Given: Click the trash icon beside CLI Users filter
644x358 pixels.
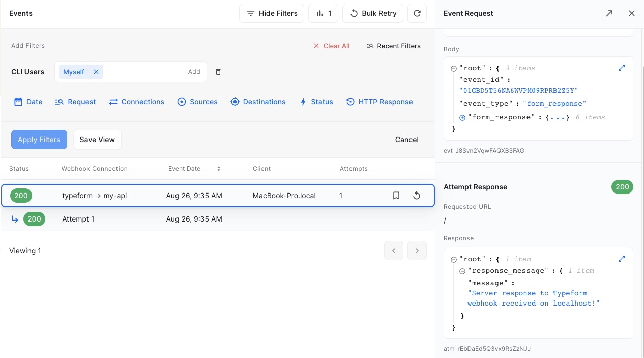Looking at the screenshot, I should pos(218,72).
